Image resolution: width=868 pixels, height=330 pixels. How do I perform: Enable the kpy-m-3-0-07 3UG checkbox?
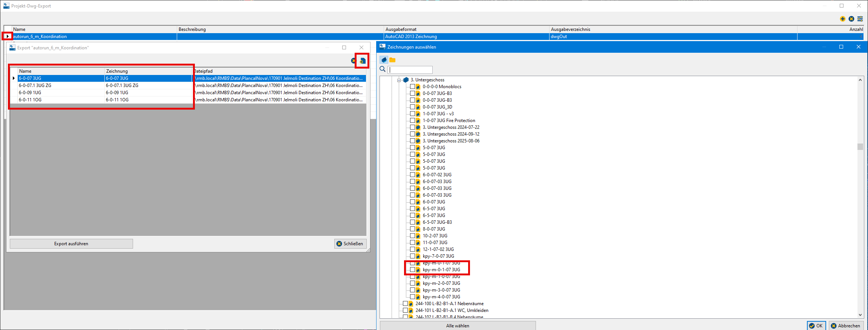tap(412, 290)
